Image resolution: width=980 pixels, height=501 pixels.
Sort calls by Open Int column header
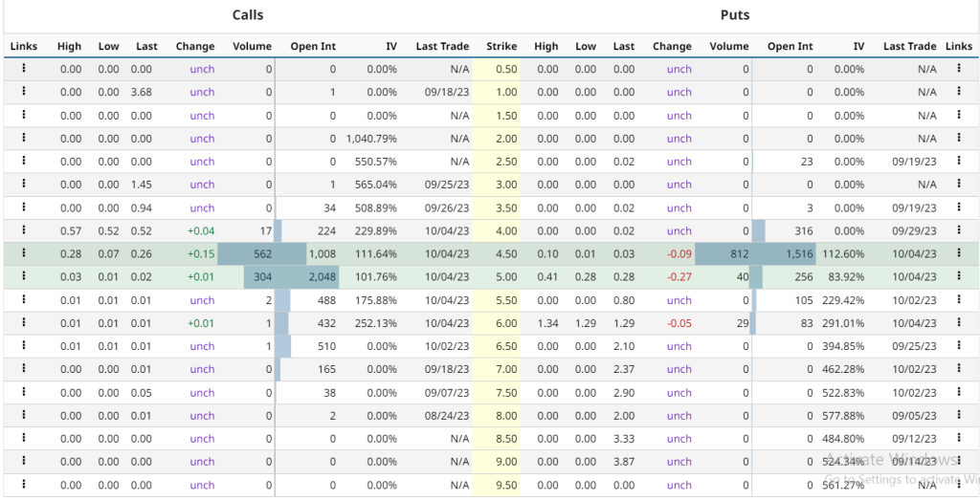pos(312,46)
